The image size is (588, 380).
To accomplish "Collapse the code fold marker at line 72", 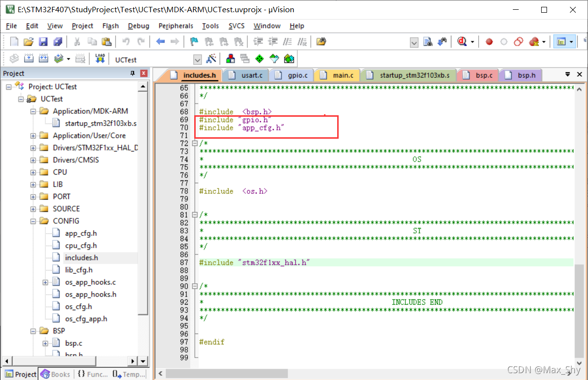I will click(x=195, y=144).
